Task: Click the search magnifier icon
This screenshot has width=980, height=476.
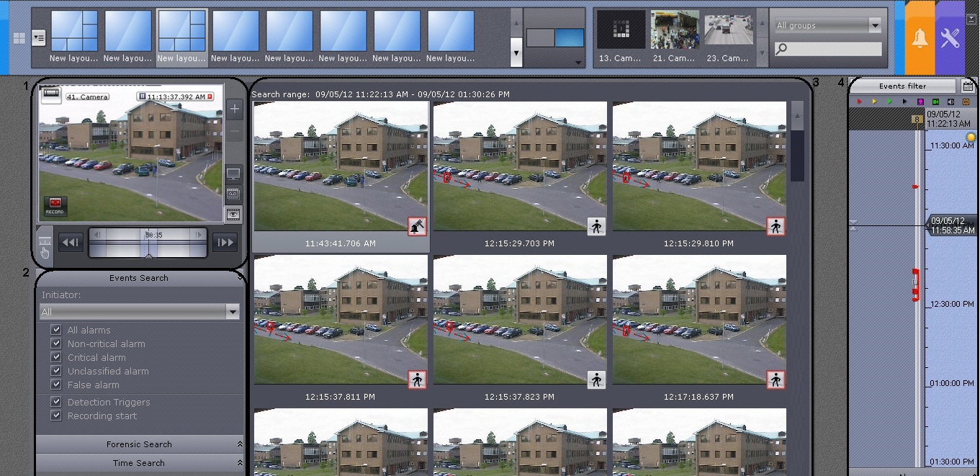Action: pyautogui.click(x=782, y=49)
